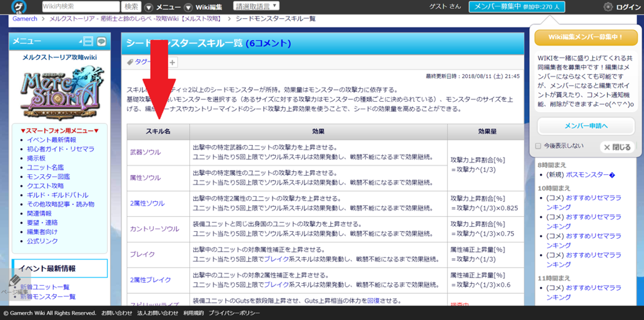Expand the Wiki編集 dropdown in the top bar
Image resolution: width=644 pixels, height=320 pixels.
pos(209,7)
